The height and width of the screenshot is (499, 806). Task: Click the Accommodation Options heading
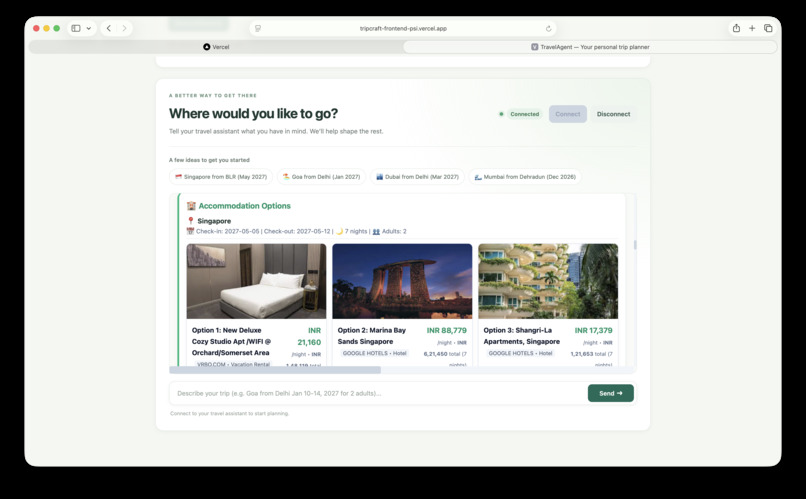(x=245, y=206)
